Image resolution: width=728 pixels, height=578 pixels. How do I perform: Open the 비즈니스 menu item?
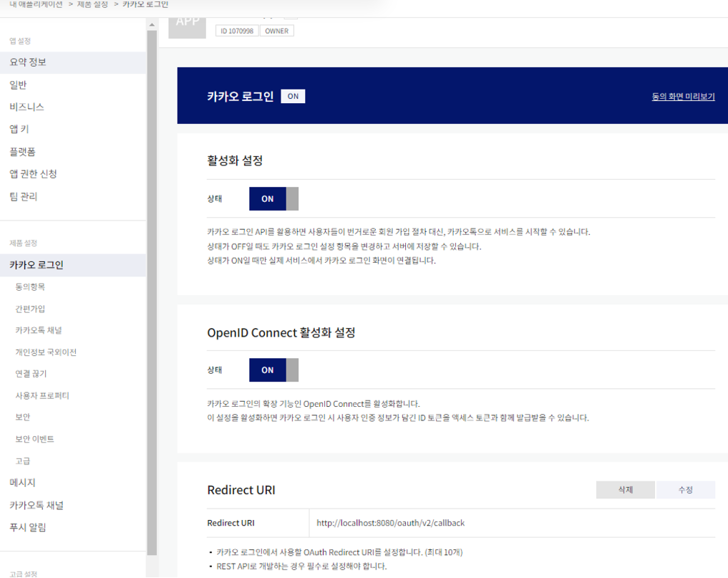[27, 107]
